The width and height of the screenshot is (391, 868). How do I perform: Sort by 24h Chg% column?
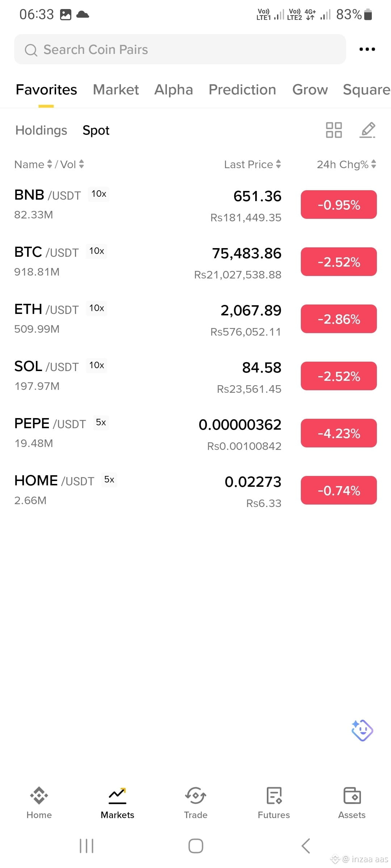[x=346, y=164]
